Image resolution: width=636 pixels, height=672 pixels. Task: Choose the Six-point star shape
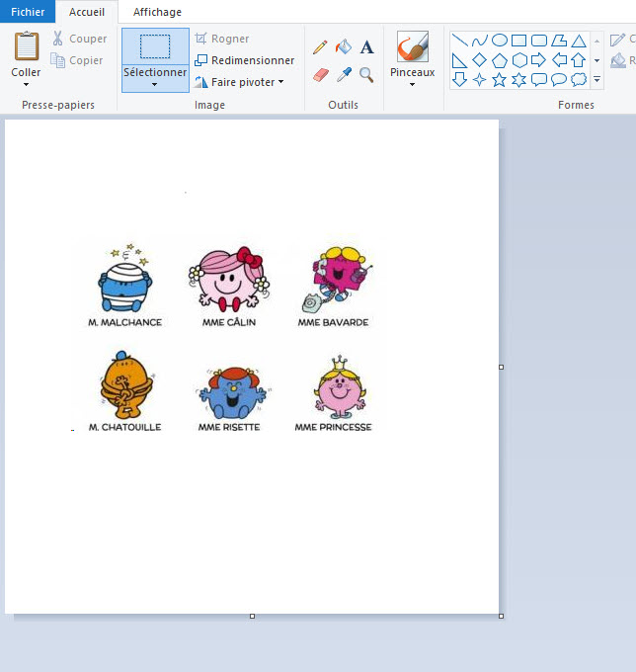pyautogui.click(x=519, y=80)
